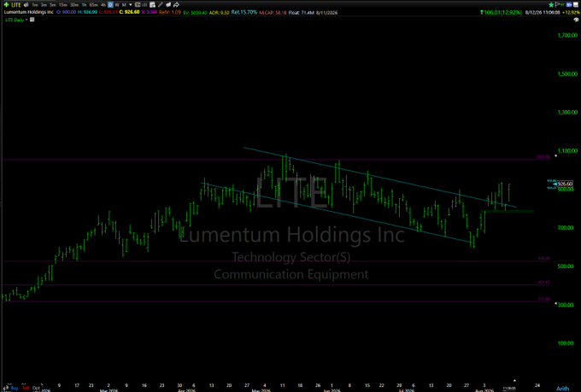Click the eraser/notes icon next to pencil

(168, 5)
